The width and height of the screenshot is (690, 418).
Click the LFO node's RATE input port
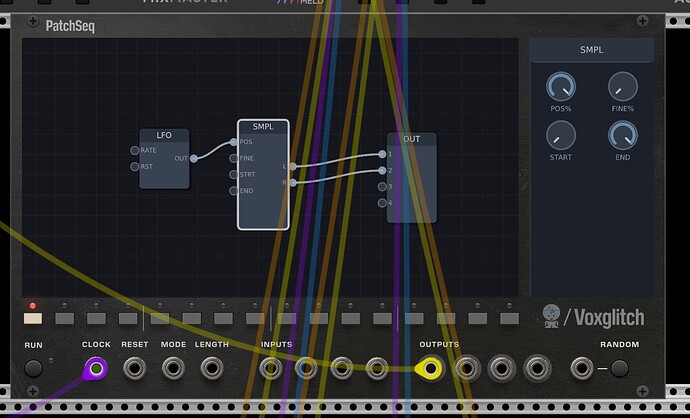coord(135,150)
